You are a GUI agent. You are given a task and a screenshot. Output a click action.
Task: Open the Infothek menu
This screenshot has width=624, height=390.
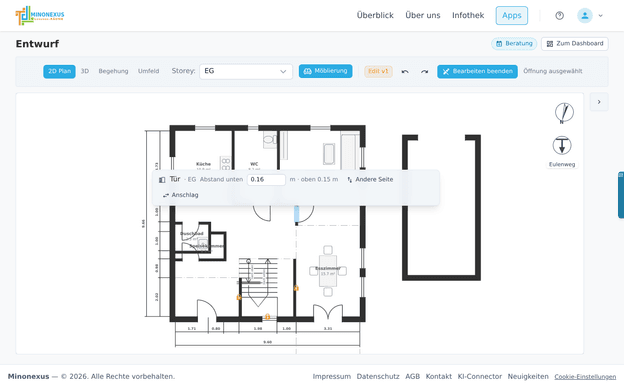[468, 16]
